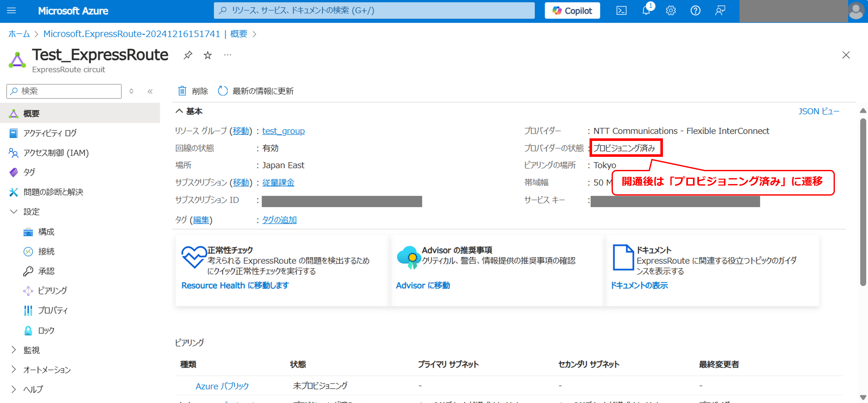868x403 pixels.
Task: Click the Copilot button
Action: point(572,11)
